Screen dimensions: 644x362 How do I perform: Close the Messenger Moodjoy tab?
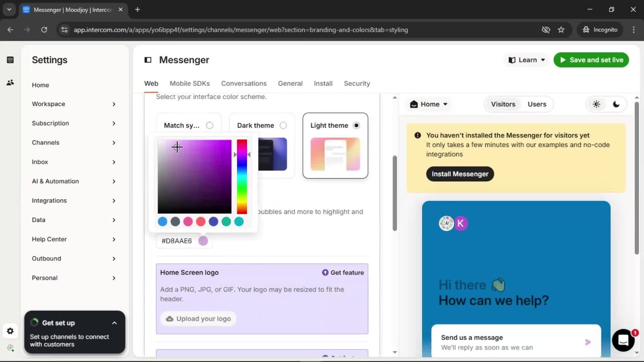(120, 10)
